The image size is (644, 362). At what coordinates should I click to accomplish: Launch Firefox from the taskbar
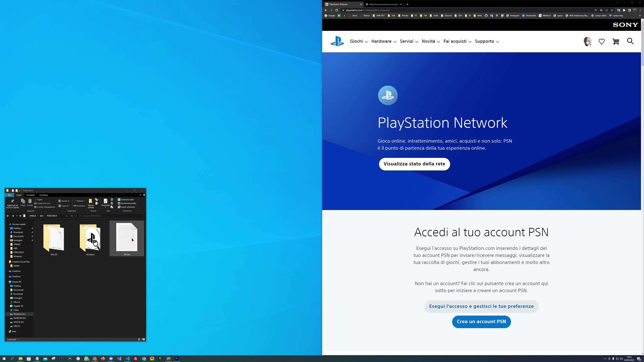pos(103,358)
